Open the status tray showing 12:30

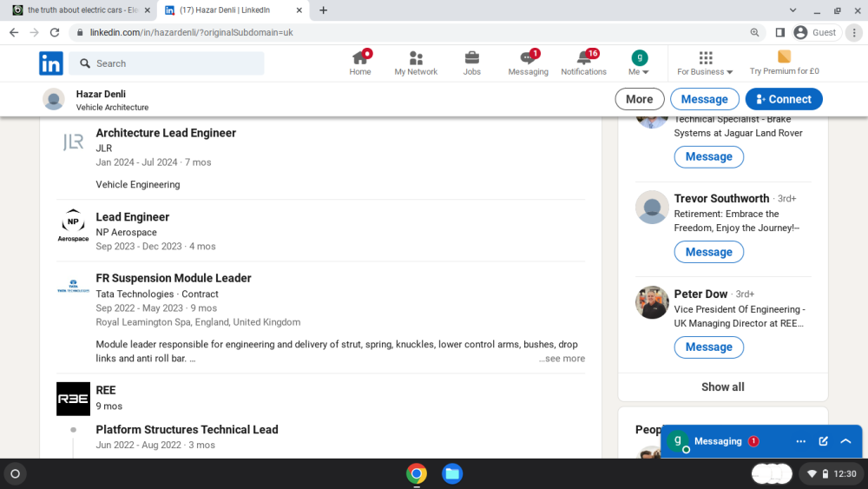coord(832,474)
